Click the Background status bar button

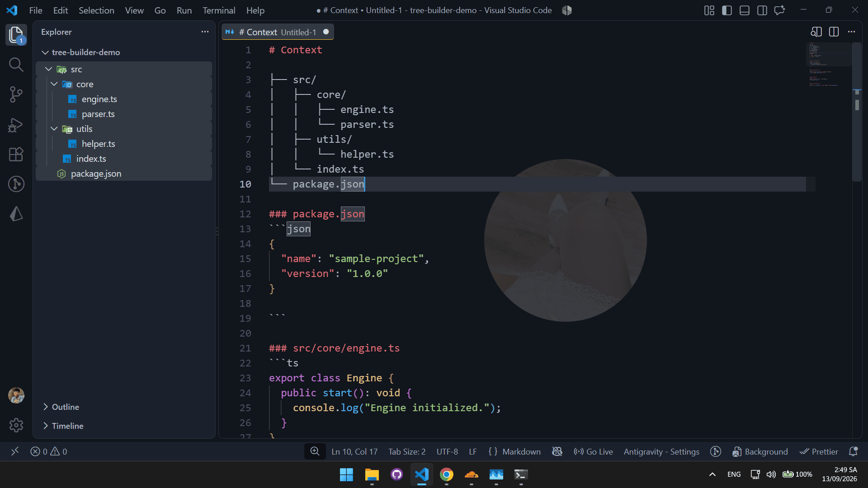tap(760, 451)
